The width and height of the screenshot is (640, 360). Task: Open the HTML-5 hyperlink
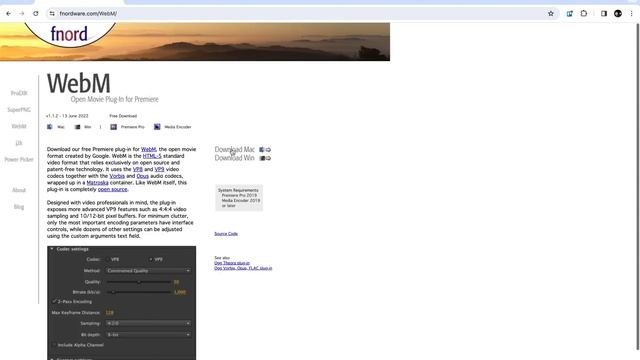[152, 156]
